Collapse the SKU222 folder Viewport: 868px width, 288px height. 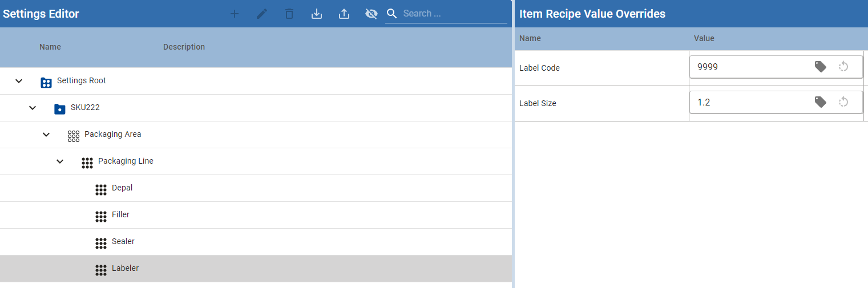(33, 108)
